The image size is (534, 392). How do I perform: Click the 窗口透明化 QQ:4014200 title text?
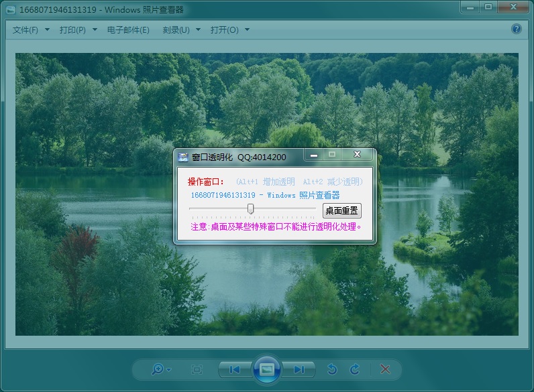point(239,157)
